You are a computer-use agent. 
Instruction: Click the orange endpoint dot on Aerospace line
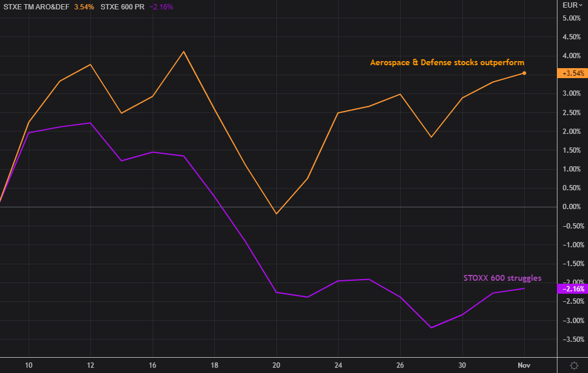coord(524,73)
